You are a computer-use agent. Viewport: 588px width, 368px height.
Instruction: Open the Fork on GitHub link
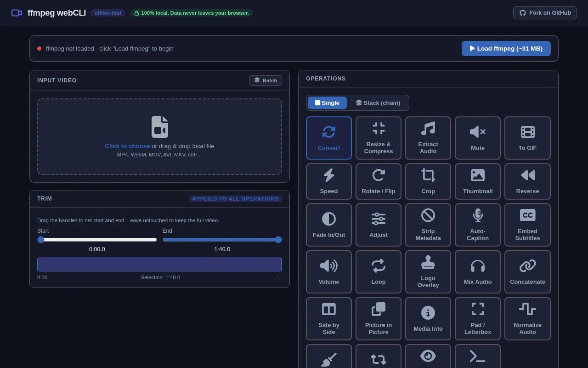tap(545, 13)
